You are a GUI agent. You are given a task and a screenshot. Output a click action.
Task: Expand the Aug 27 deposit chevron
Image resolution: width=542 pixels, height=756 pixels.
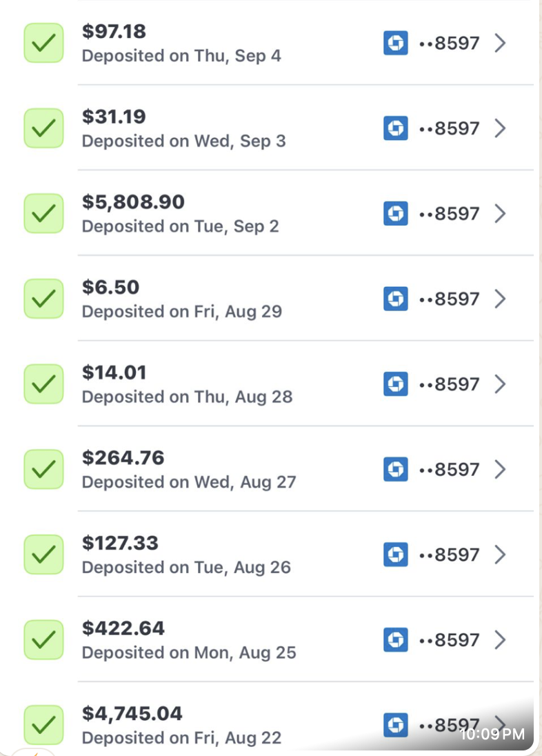tap(501, 470)
